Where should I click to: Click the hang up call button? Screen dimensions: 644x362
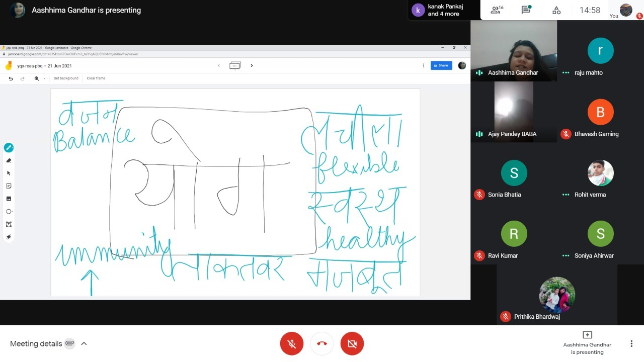pyautogui.click(x=322, y=344)
